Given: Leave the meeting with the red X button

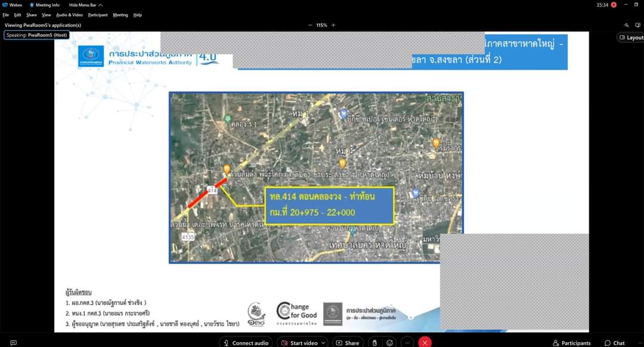Looking at the screenshot, I should [x=425, y=342].
